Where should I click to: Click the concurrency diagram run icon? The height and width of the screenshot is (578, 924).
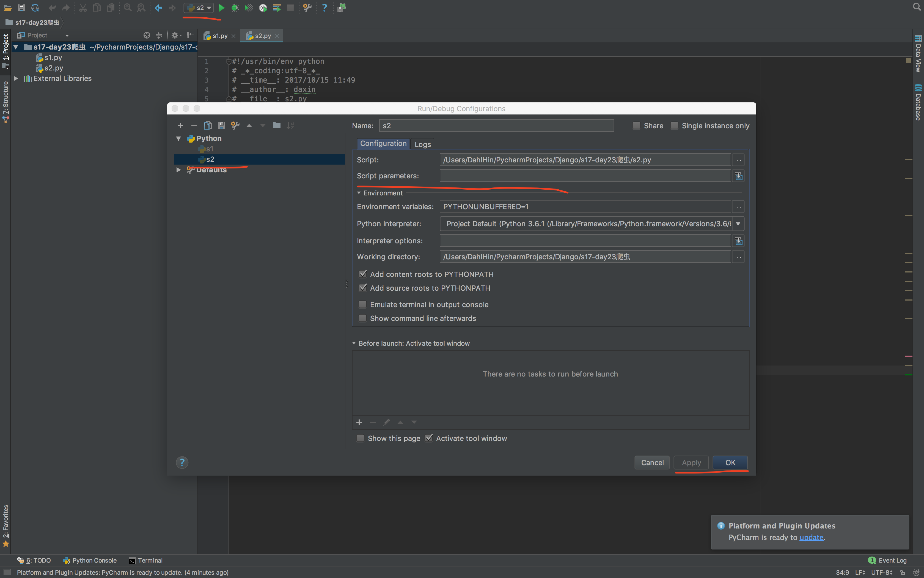coord(277,8)
